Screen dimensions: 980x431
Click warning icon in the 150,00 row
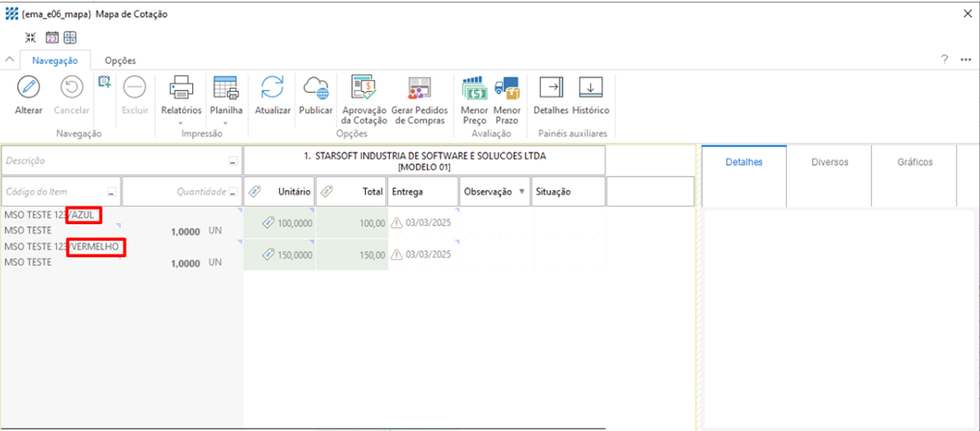point(397,254)
